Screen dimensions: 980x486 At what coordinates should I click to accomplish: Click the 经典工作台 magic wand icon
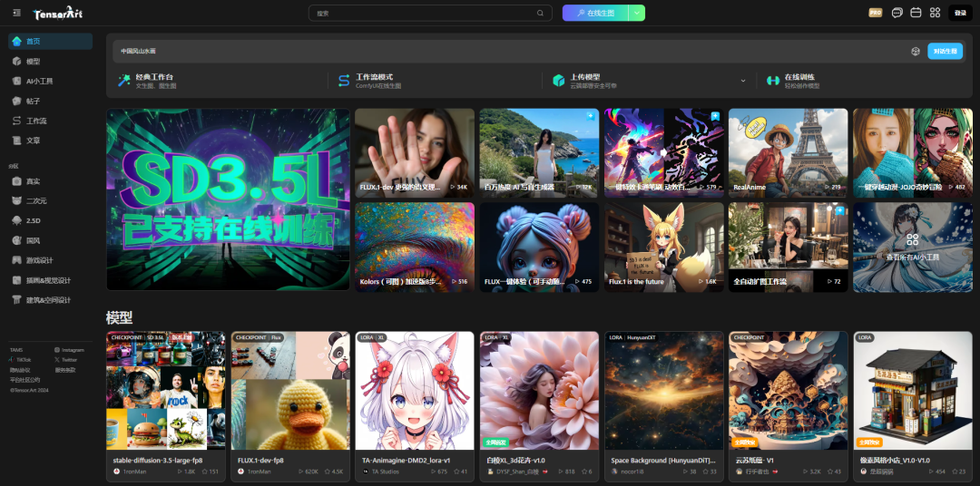(123, 80)
